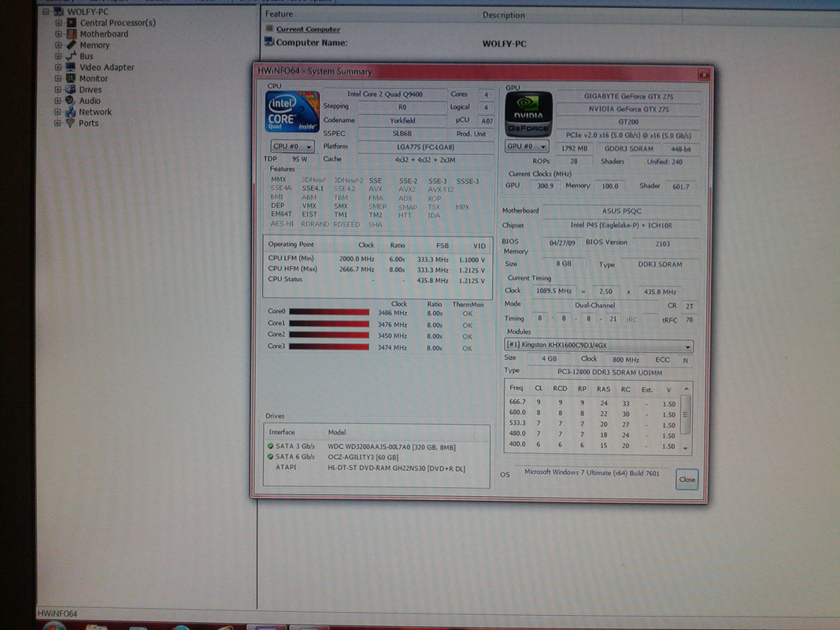840x630 pixels.
Task: Click the Feature column header
Action: tap(370, 14)
